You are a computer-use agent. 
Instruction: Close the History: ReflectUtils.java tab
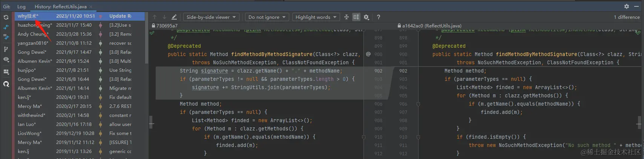tap(91, 7)
